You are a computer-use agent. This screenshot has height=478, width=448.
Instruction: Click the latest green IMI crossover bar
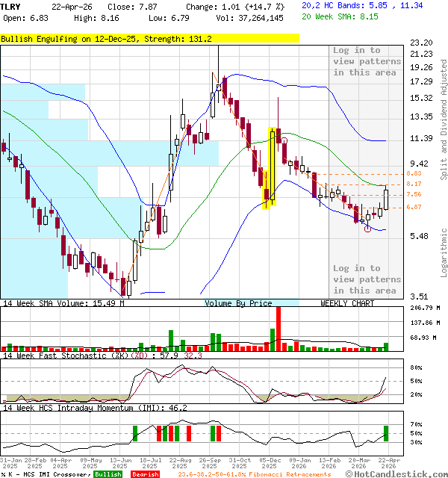(x=386, y=433)
